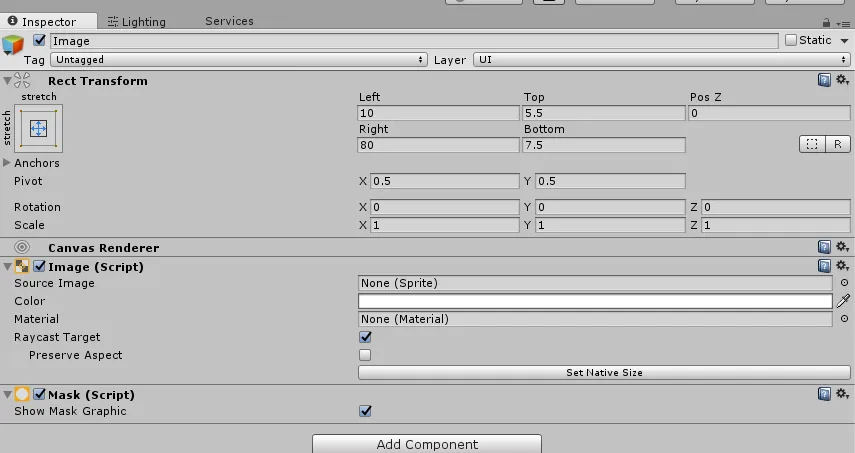This screenshot has height=453, width=855.
Task: Click the Rotation X field
Action: tap(444, 207)
